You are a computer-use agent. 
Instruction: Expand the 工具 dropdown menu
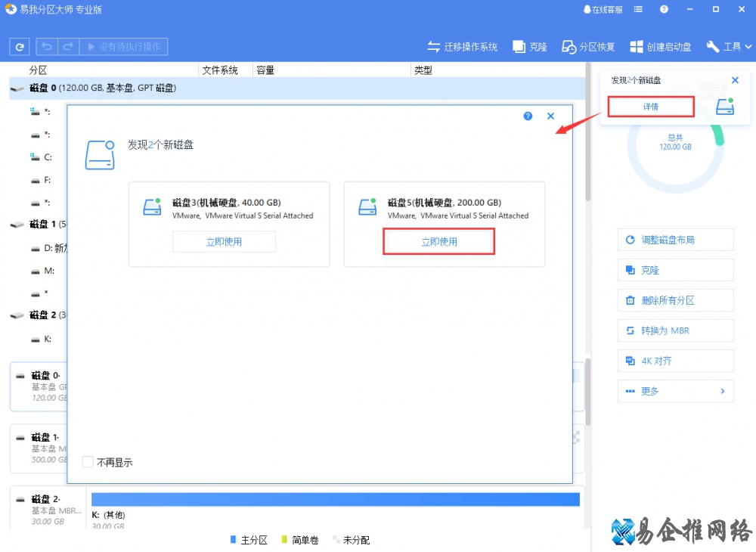[728, 47]
